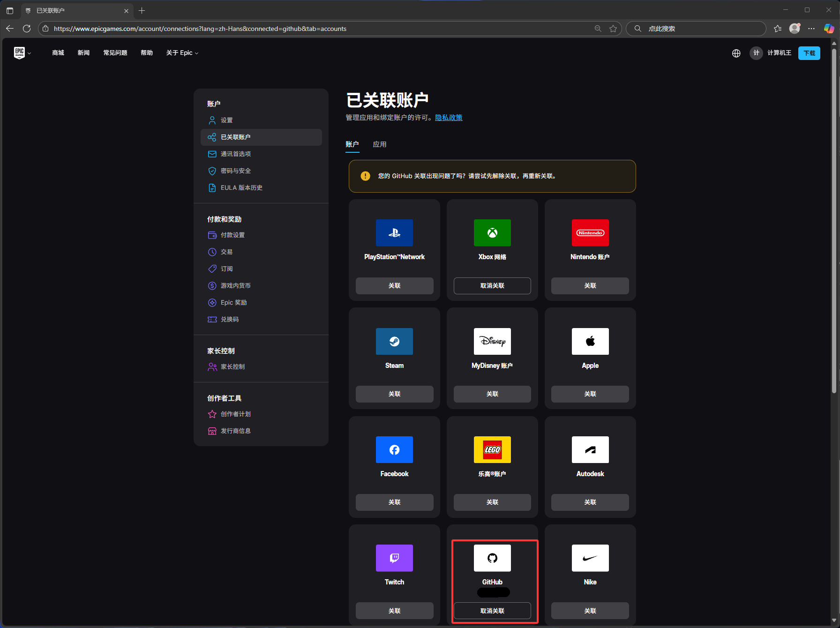Click 关联 under Facebook
The height and width of the screenshot is (628, 840).
[394, 502]
